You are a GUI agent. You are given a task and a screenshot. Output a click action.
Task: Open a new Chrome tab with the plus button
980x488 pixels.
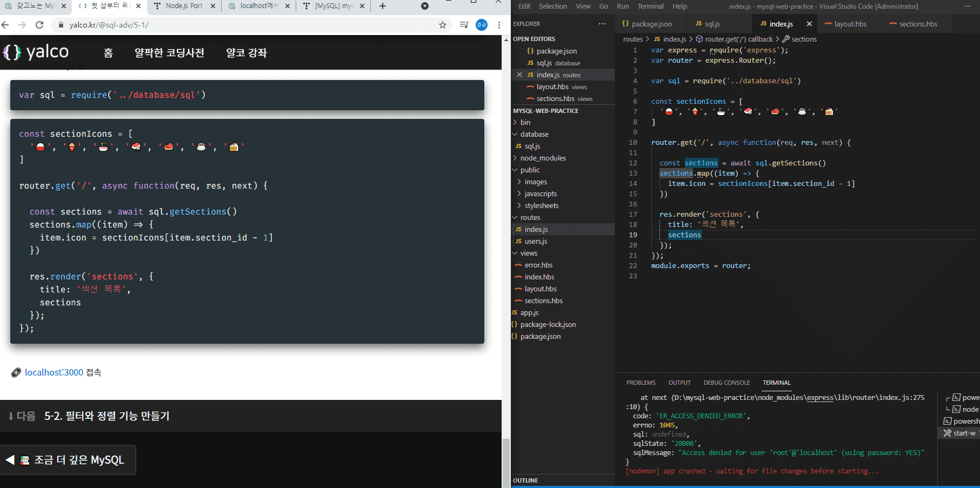coord(383,6)
